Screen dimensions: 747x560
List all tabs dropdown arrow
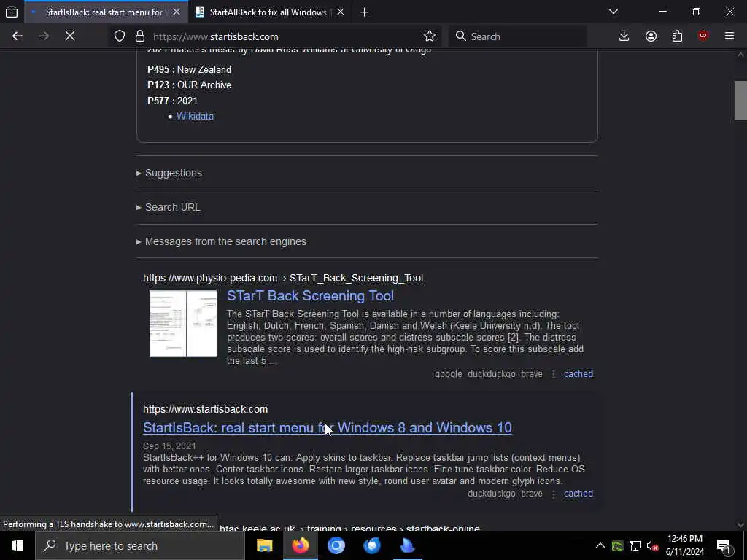pyautogui.click(x=614, y=12)
